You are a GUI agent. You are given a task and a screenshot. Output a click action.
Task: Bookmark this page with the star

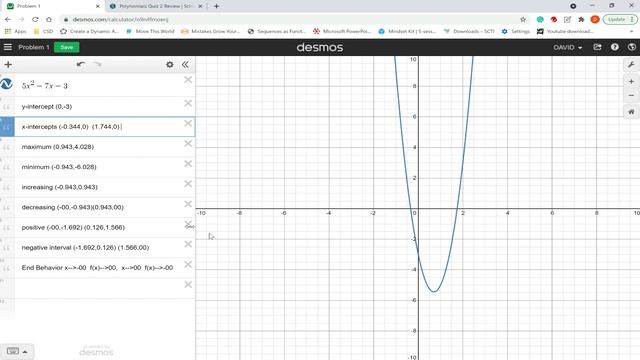[523, 19]
